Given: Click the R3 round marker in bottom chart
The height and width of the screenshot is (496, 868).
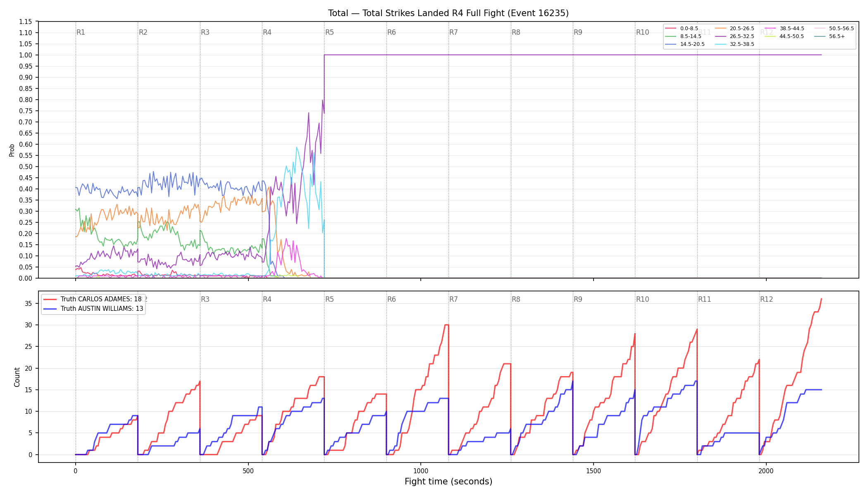Looking at the screenshot, I should (x=205, y=299).
